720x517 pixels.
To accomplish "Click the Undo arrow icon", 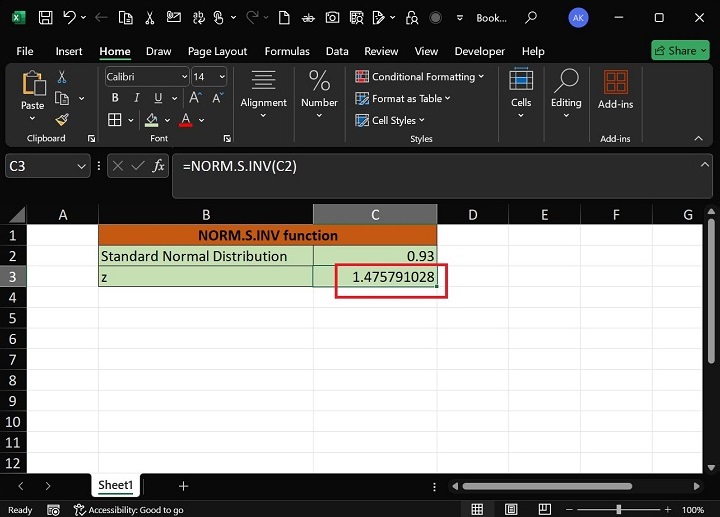I will [69, 17].
